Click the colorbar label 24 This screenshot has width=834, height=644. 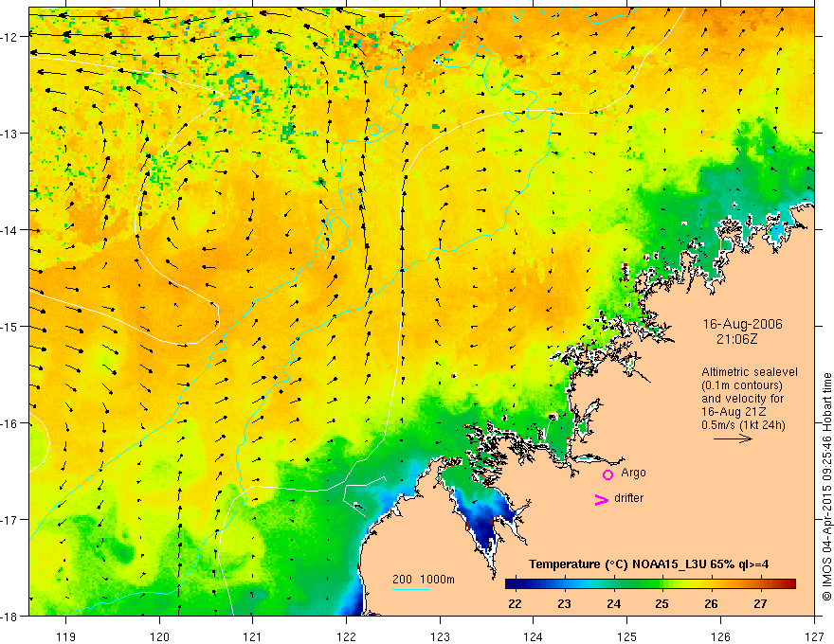pos(613,603)
